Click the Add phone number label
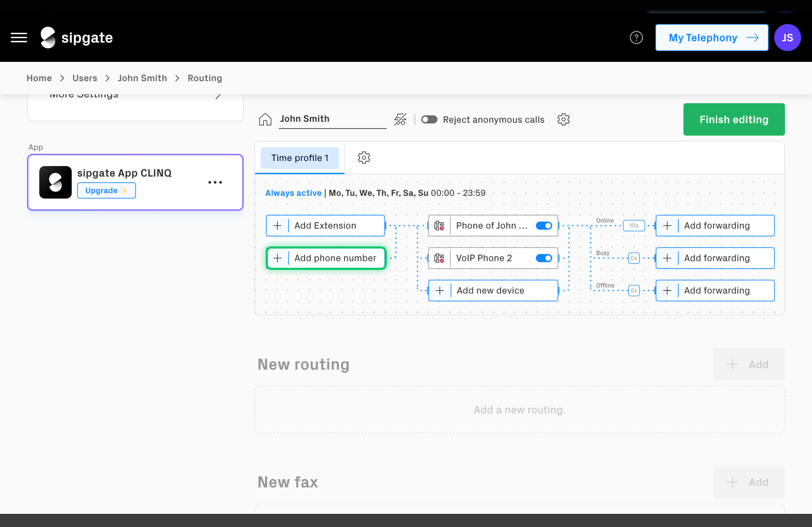812x527 pixels. click(335, 258)
